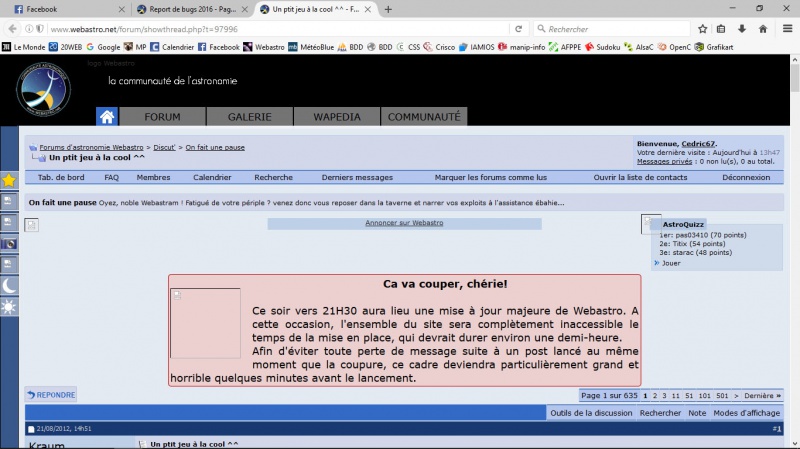
Task: Open the FAQ menu item
Action: click(111, 178)
